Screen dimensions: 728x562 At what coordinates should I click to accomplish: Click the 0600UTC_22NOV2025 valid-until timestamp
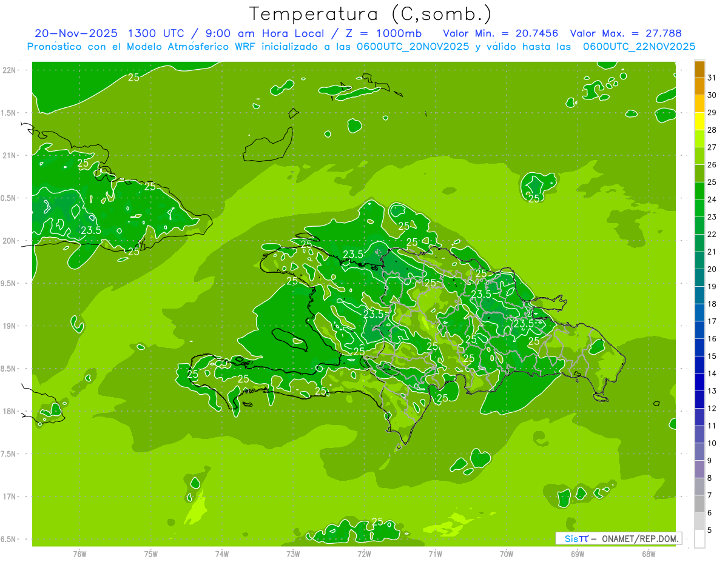click(x=639, y=46)
